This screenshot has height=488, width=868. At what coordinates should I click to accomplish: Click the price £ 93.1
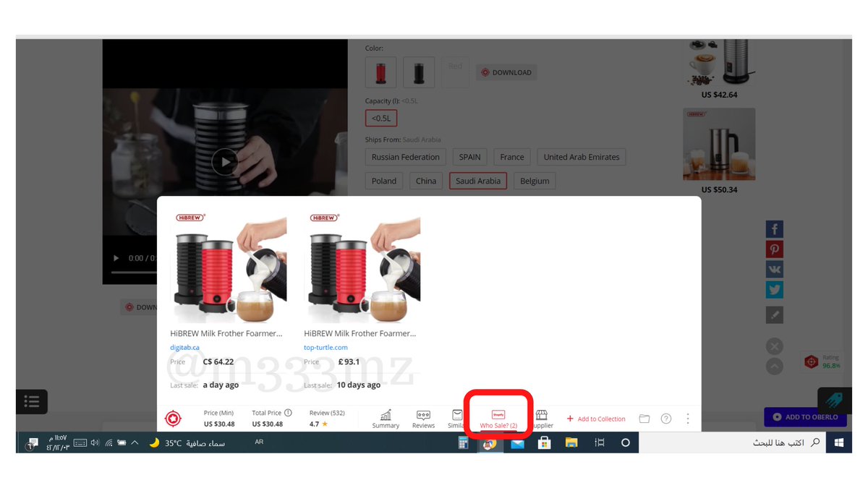coord(348,361)
